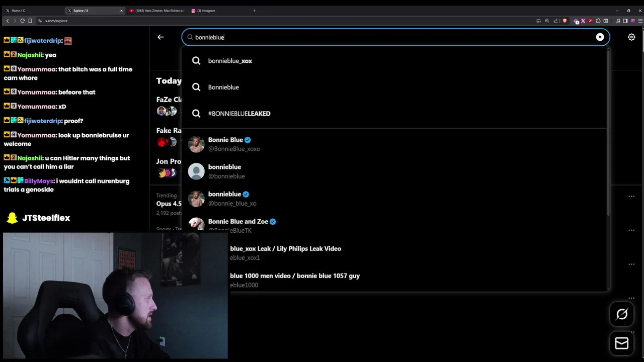This screenshot has height=362, width=644.
Task: Click BillyMays chat message
Action: pos(66,185)
